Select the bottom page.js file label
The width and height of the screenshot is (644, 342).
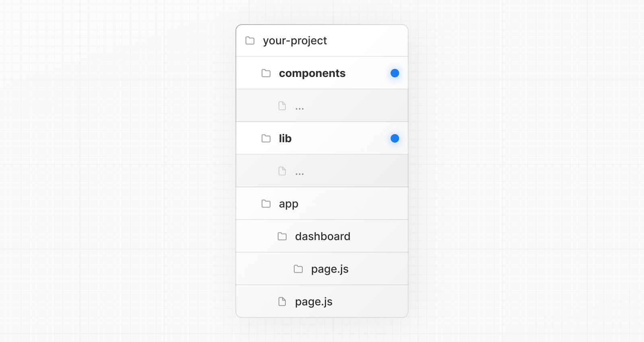(314, 302)
